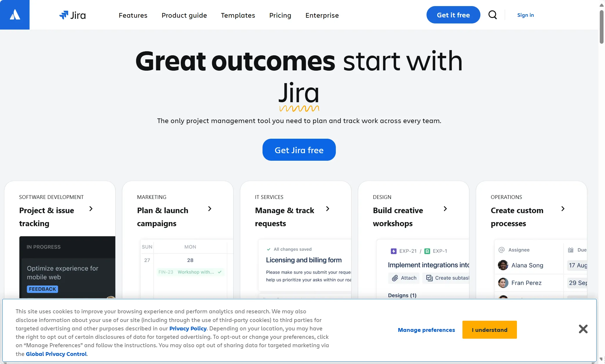This screenshot has height=364, width=605.
Task: Expand the Product guide dropdown
Action: [x=184, y=15]
